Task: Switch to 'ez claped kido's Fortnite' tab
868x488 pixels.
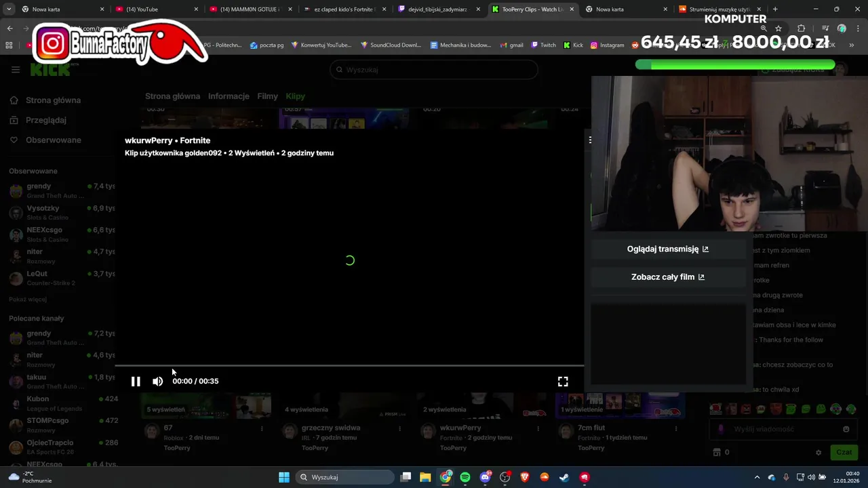Action: point(344,9)
